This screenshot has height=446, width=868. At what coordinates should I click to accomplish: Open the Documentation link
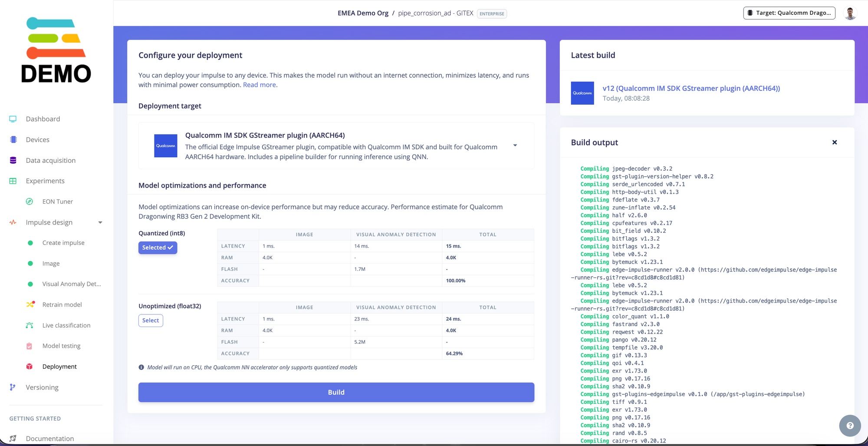50,439
